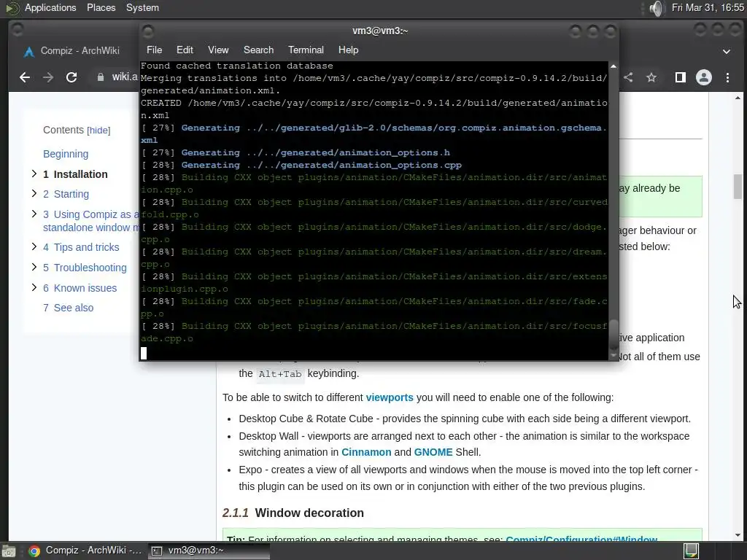Screen dimensions: 747x560
Task: Follow the viewports link
Action: pos(390,397)
